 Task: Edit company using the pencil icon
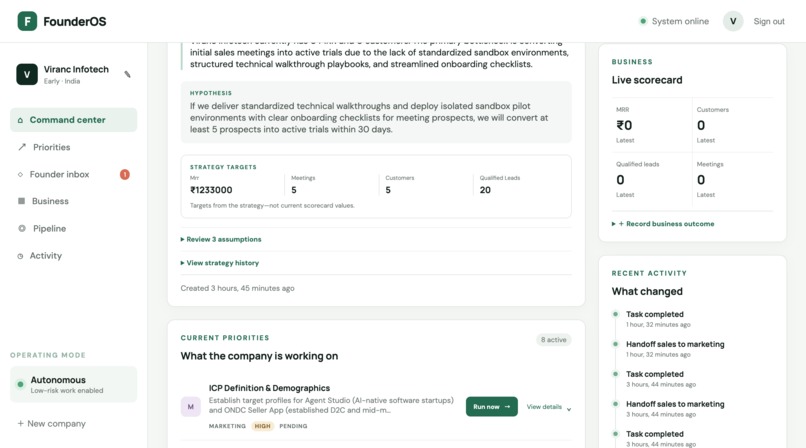coord(127,74)
